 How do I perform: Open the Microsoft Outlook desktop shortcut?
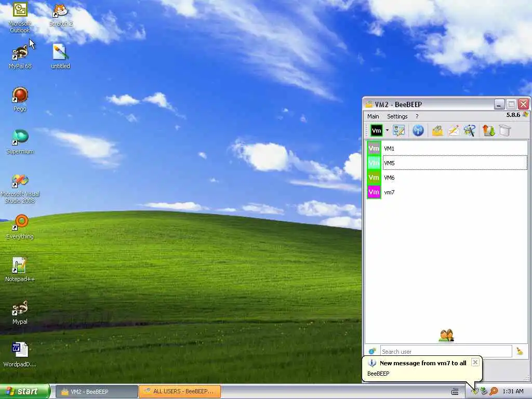(20, 18)
